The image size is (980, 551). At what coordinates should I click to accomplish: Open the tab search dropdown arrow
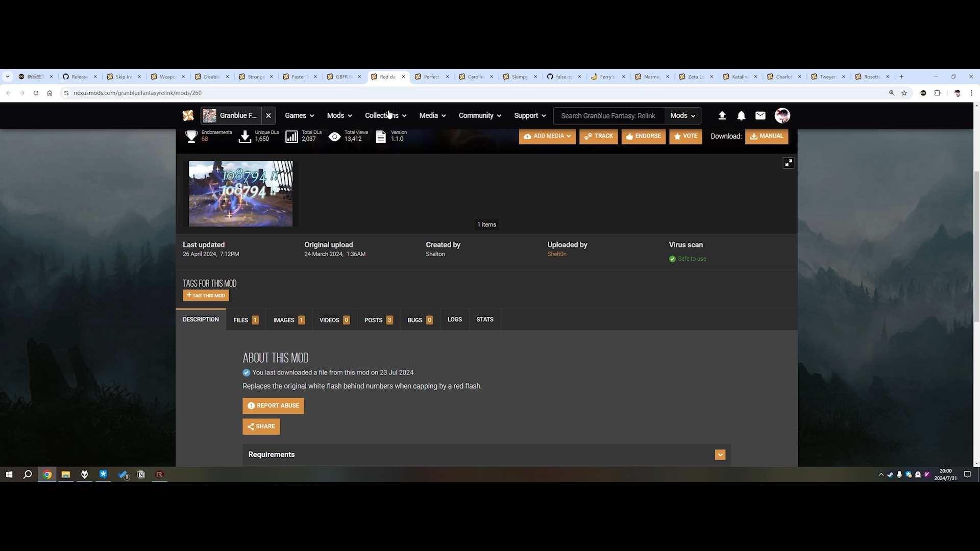(x=8, y=77)
